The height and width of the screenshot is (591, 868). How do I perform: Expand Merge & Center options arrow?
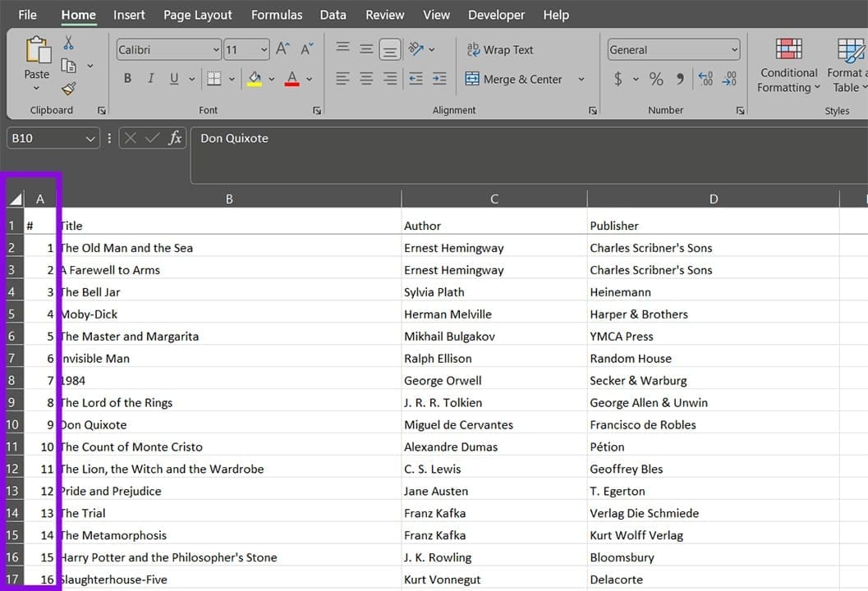tap(581, 79)
